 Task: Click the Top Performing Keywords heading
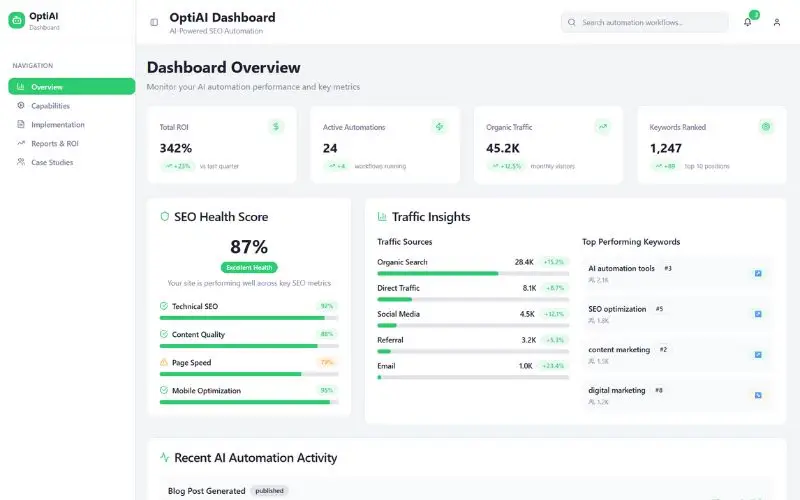point(631,242)
